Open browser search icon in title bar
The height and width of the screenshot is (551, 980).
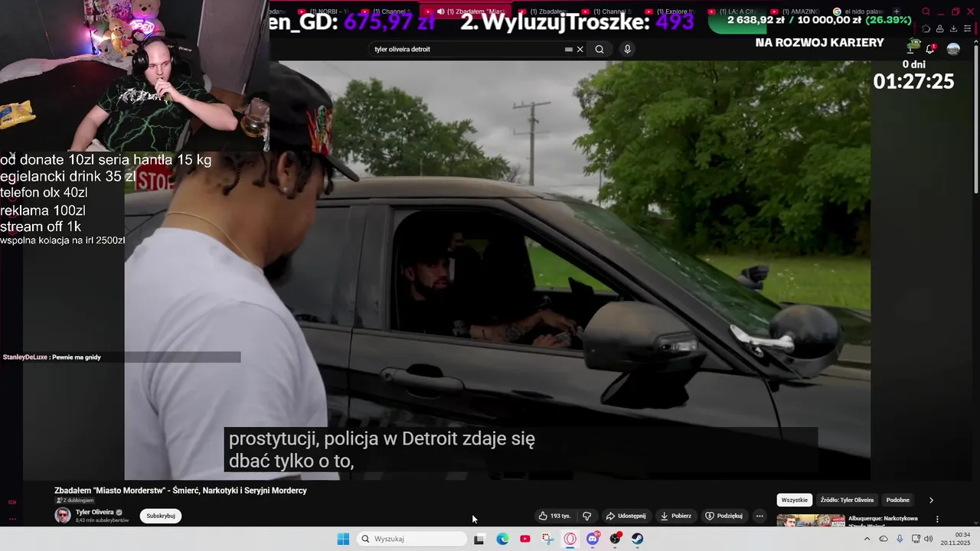point(926,11)
